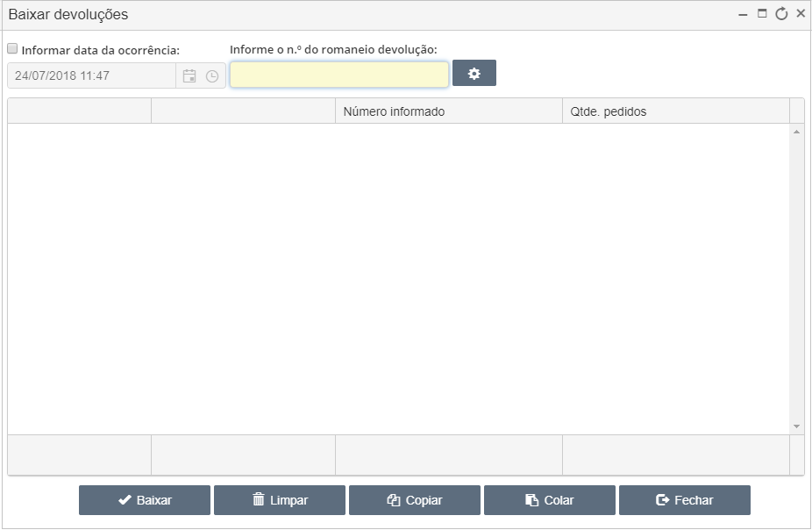
Task: Click the Colar button
Action: [x=550, y=500]
